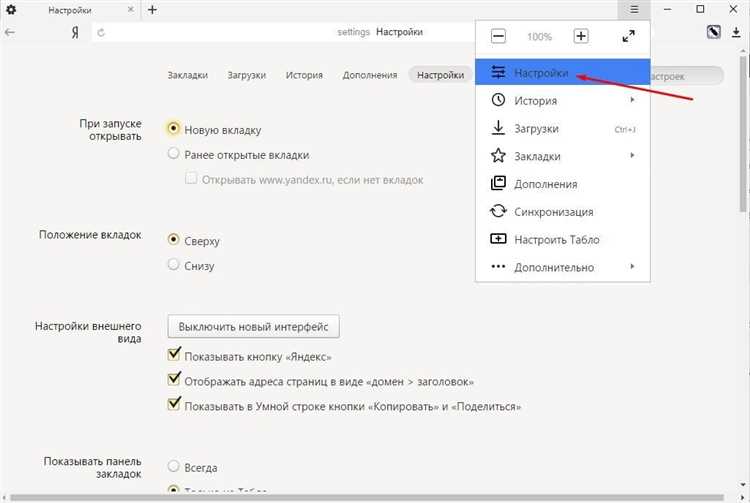Viewport: 750px width, 503px height.
Task: Click the gear favicon on the tab
Action: [11, 10]
